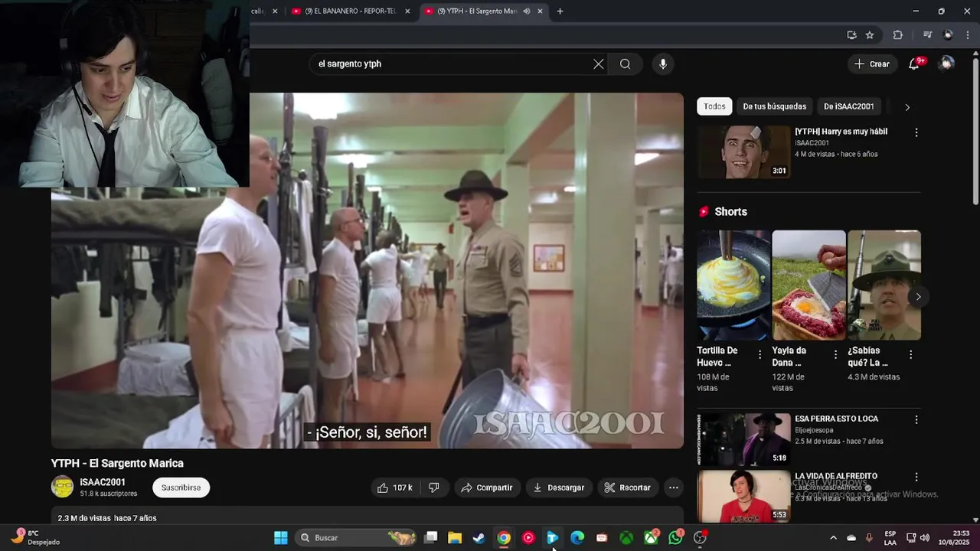Click the Compartir share button
Screen dimensions: 980x551
click(x=487, y=487)
